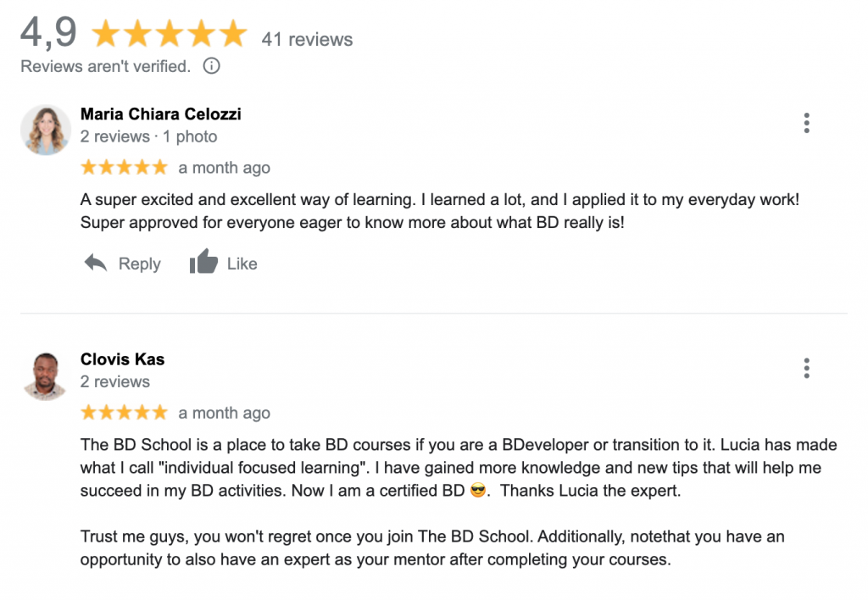Image resolution: width=868 pixels, height=600 pixels.
Task: Click the Like label next to the thumb icon
Action: [x=242, y=264]
